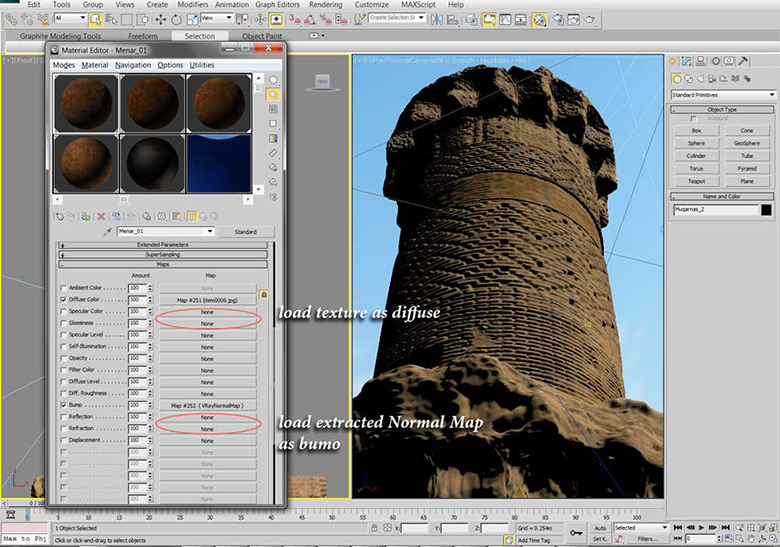780x547 pixels.
Task: Open the Utilities menu in Material Editor
Action: coord(201,65)
